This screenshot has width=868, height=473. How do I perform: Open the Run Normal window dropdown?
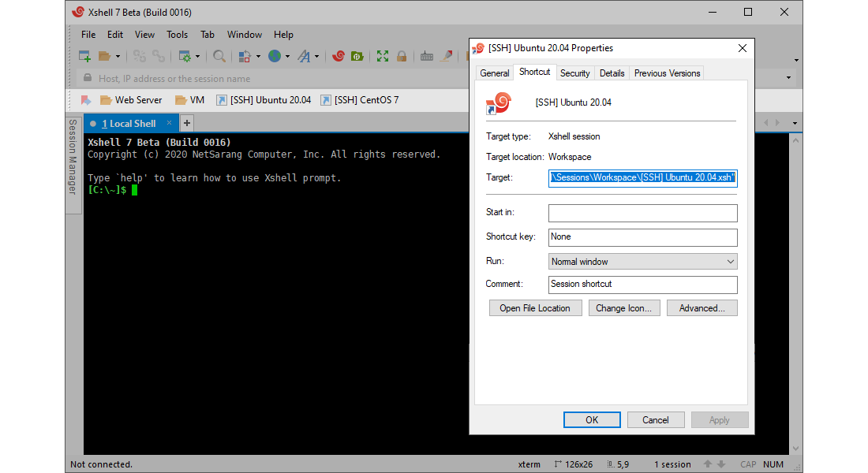click(x=642, y=262)
